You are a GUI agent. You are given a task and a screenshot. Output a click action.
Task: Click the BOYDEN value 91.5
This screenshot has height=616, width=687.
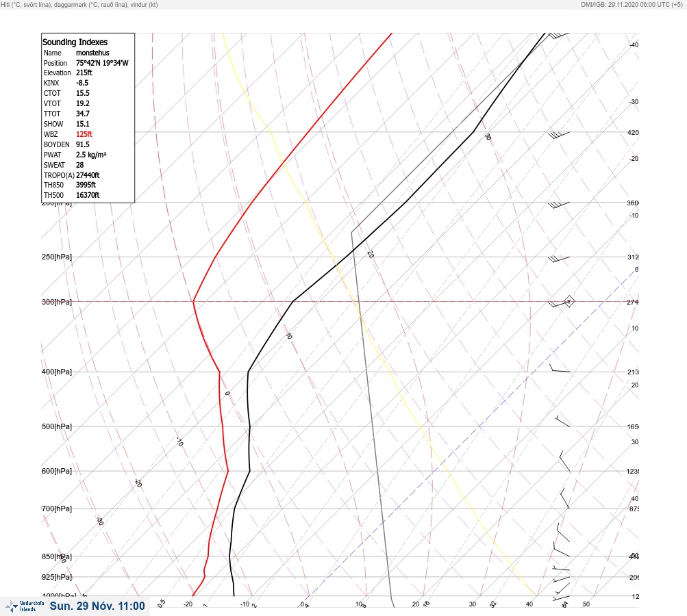[x=82, y=144]
